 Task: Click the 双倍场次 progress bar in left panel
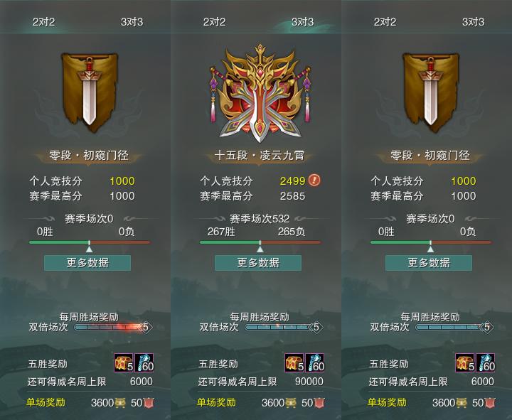tap(112, 327)
